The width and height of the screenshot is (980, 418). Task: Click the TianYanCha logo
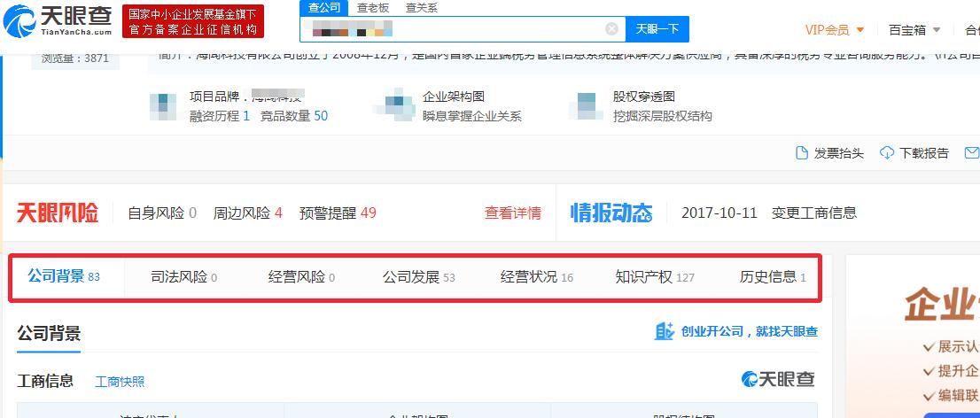(x=57, y=20)
